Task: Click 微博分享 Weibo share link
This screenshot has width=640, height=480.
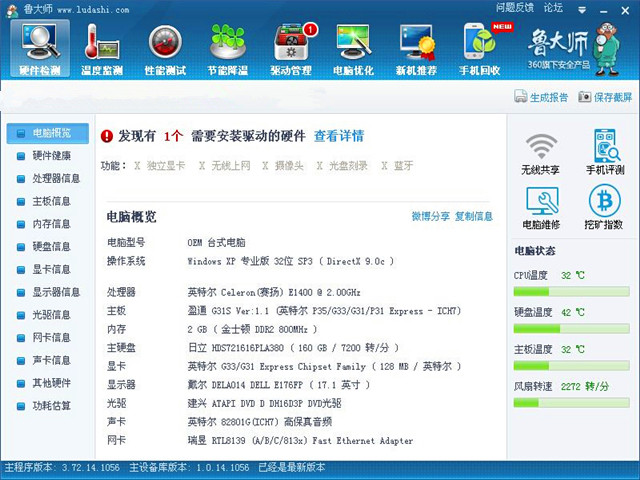Action: pyautogui.click(x=431, y=216)
